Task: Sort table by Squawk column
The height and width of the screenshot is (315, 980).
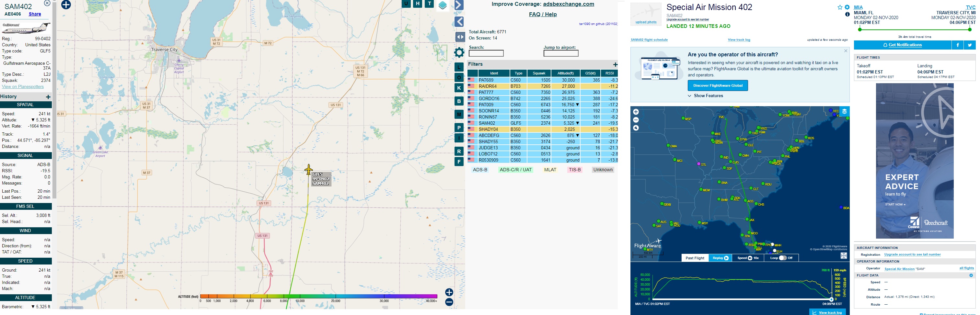Action: 539,73
